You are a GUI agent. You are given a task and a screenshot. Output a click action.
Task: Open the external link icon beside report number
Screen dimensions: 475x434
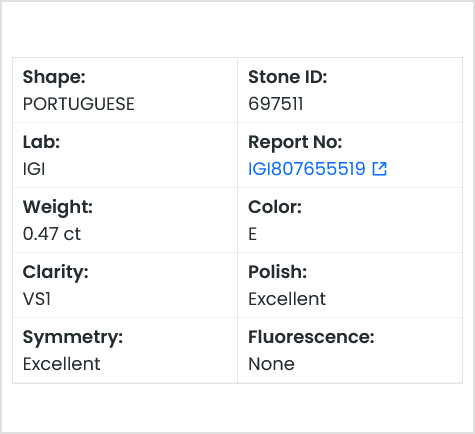pos(379,169)
